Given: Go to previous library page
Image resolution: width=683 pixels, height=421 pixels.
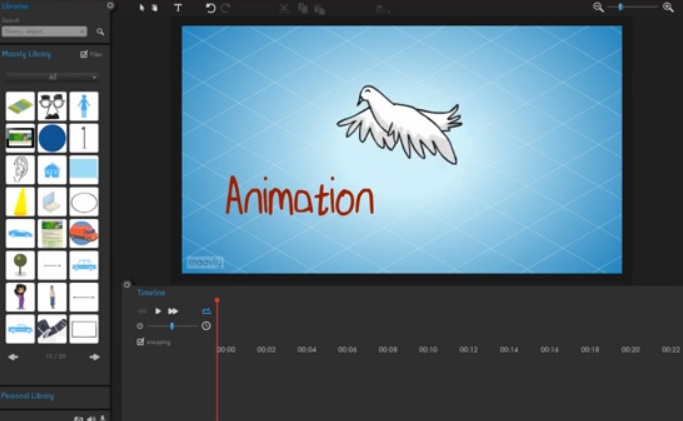Looking at the screenshot, I should click(x=13, y=357).
